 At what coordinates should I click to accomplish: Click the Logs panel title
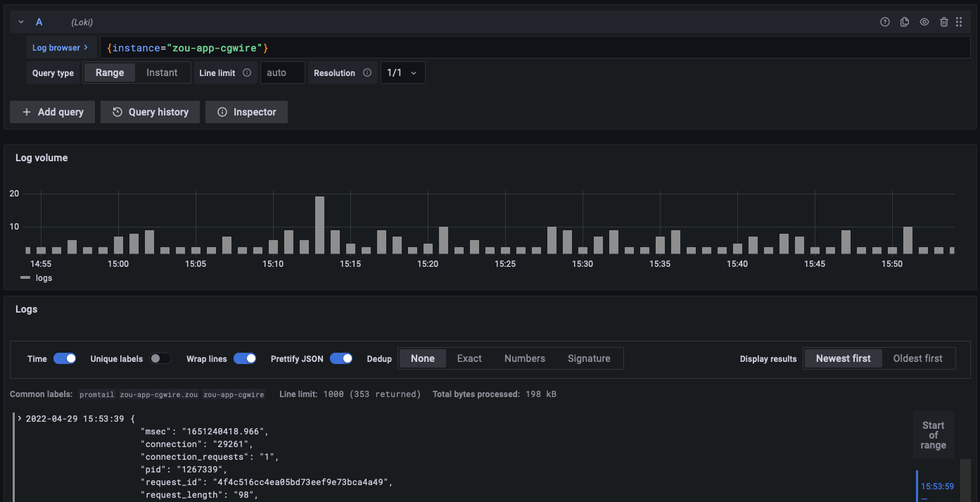(x=26, y=309)
